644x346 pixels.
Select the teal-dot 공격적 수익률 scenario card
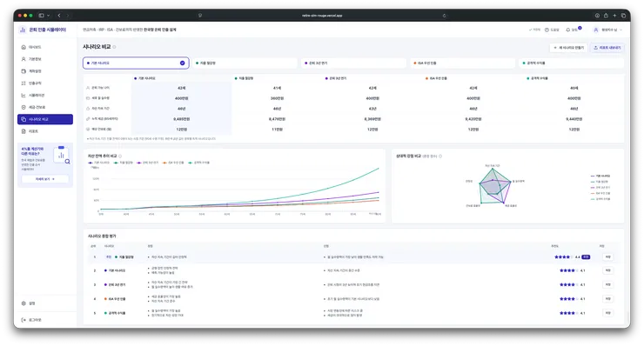(x=571, y=63)
